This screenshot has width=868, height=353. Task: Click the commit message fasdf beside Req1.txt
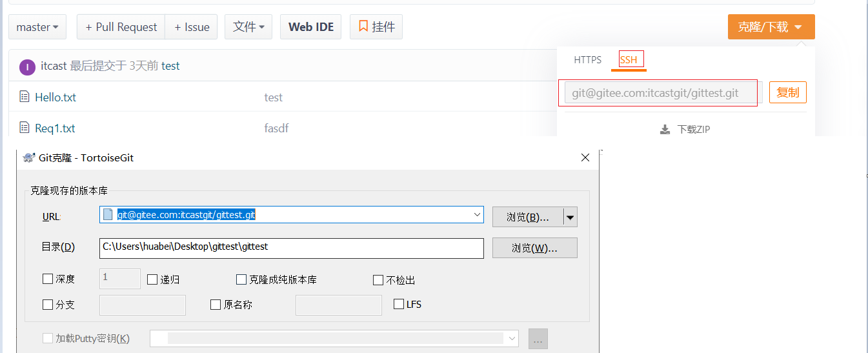click(x=276, y=128)
